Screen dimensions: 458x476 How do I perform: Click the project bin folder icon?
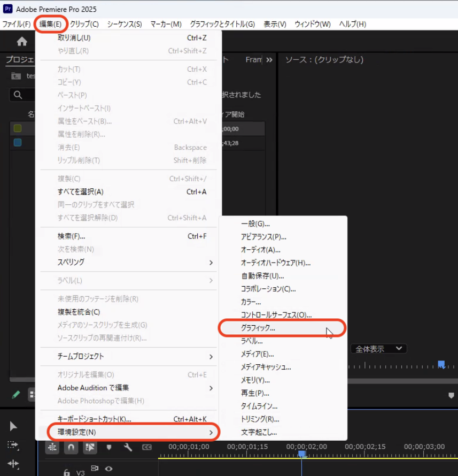[x=15, y=76]
